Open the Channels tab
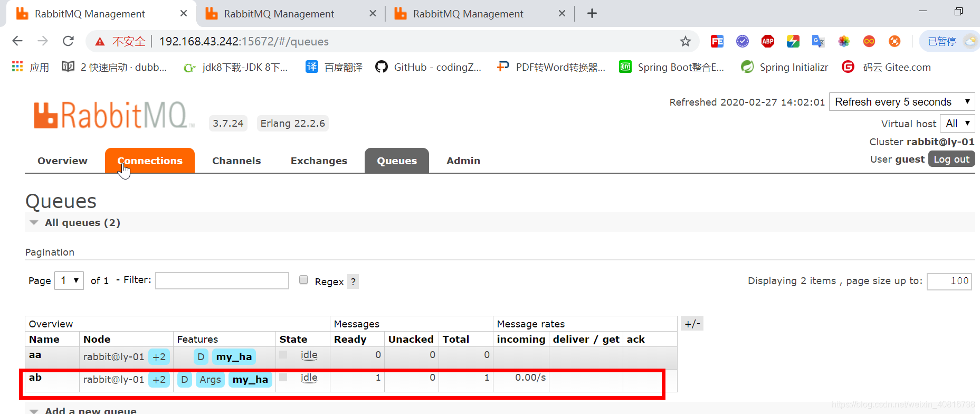Viewport: 980px width, 414px height. point(236,161)
